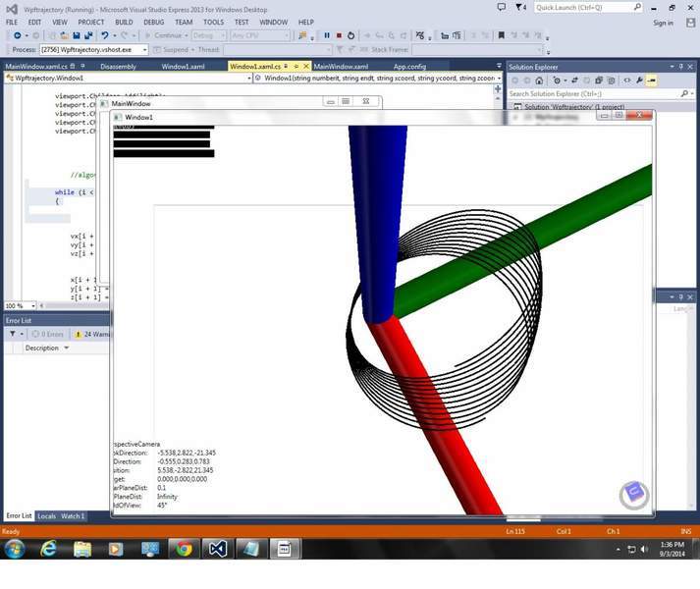
Task: Switch to the MainWindow.xaml tab
Action: [340, 67]
